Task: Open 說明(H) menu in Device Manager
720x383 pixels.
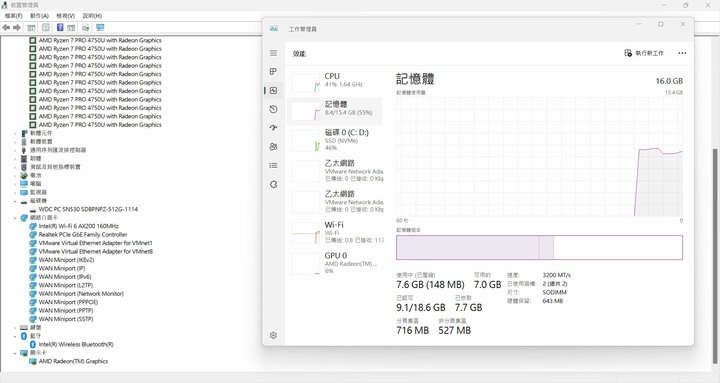Action: point(92,16)
